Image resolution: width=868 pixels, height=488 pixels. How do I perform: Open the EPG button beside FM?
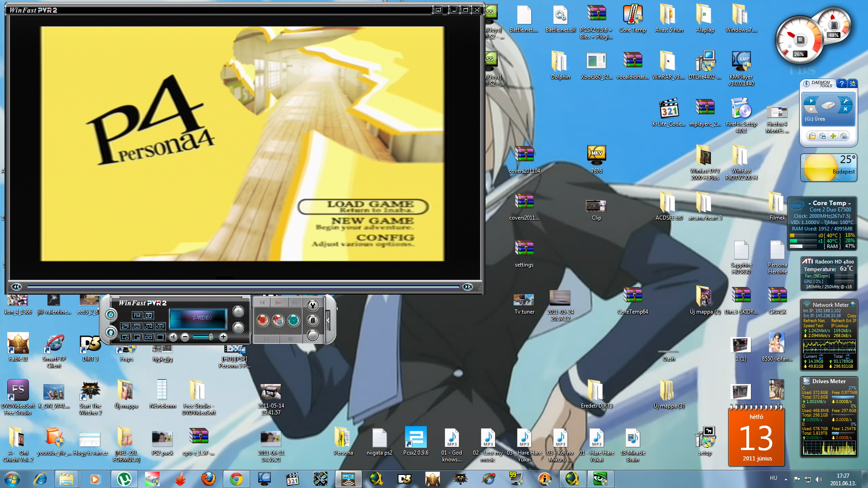149,315
